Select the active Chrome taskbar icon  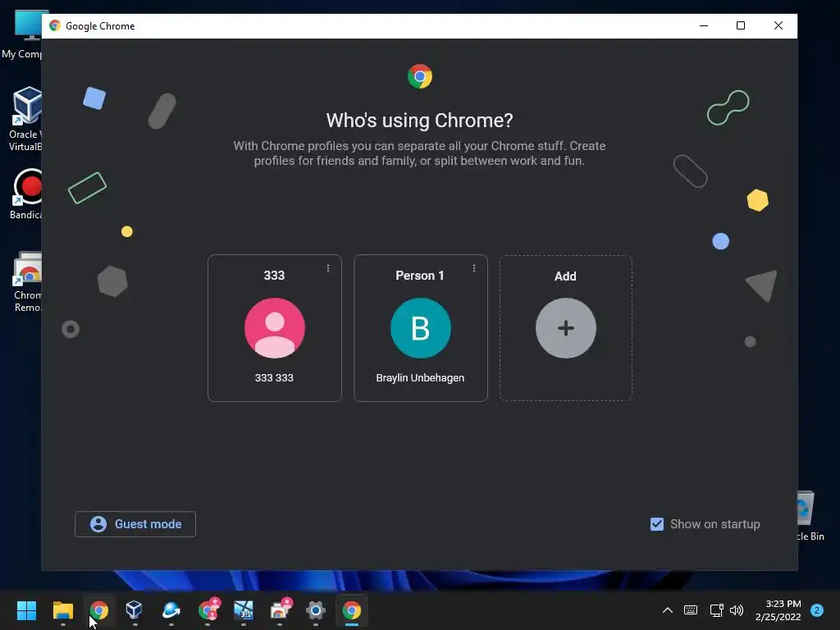coord(351,610)
